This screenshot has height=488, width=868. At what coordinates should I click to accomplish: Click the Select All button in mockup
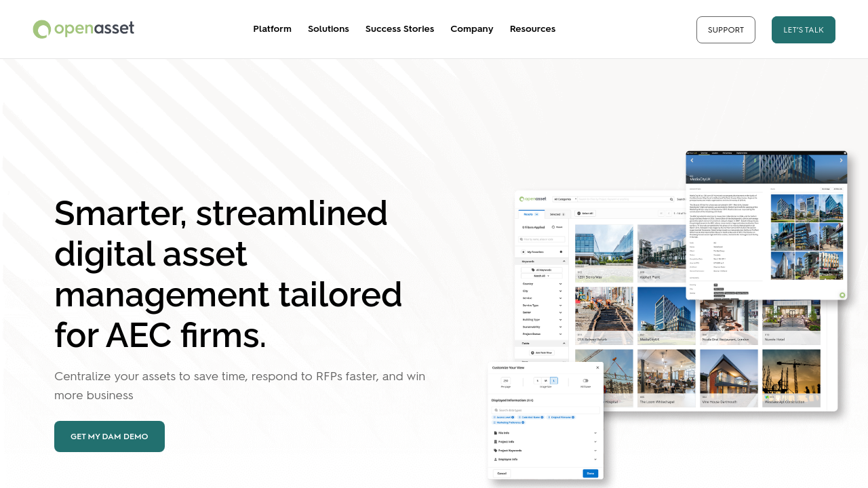pos(585,213)
